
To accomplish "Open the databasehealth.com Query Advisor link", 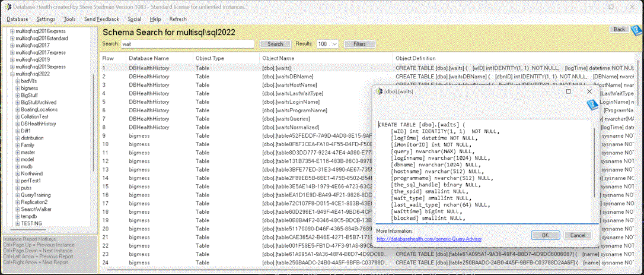I will pos(429,239).
